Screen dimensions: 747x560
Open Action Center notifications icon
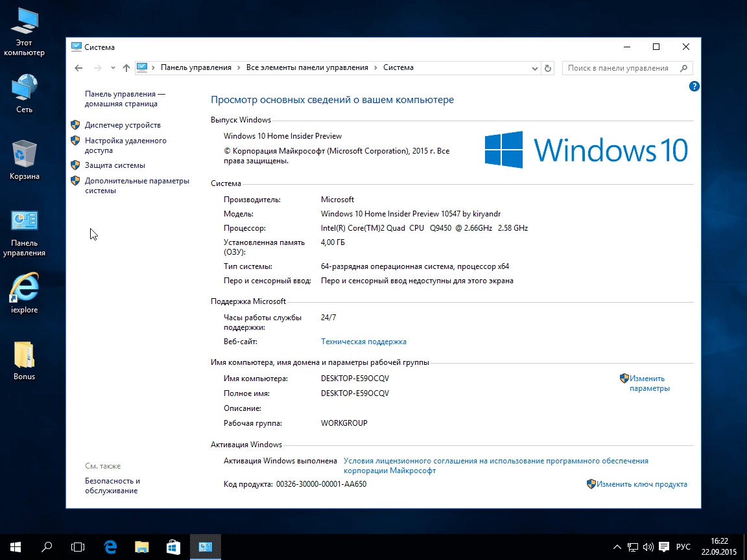click(663, 546)
